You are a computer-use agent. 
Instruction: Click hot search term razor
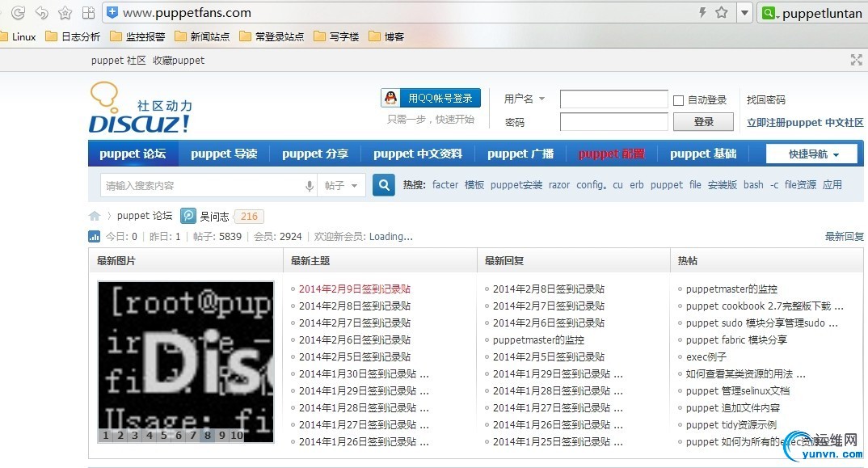tap(559, 185)
